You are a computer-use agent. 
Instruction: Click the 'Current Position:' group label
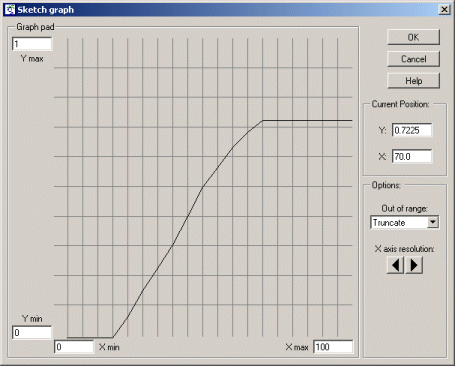click(x=400, y=104)
